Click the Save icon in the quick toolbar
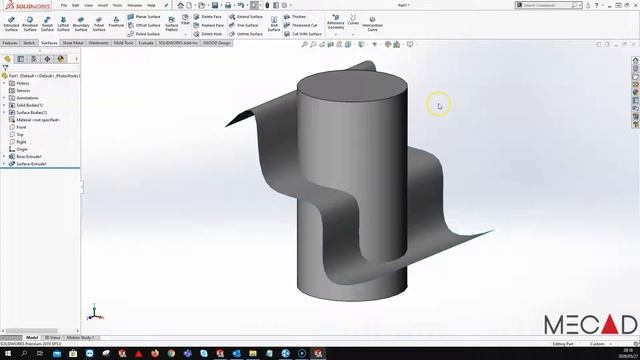 215,5
